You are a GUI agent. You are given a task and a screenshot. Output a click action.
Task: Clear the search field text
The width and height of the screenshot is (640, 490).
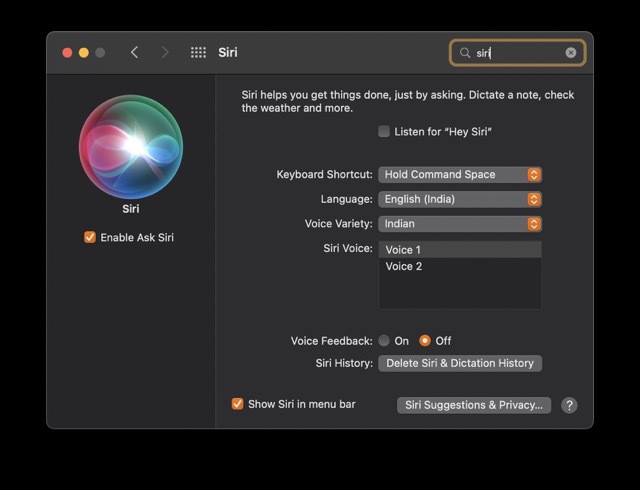[571, 53]
